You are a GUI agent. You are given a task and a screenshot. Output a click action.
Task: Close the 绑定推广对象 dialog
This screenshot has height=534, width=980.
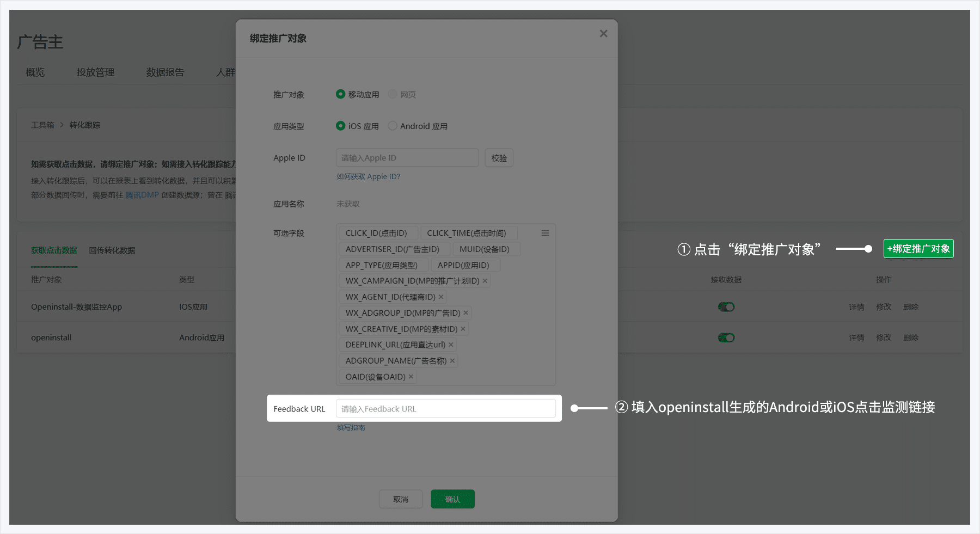(603, 34)
